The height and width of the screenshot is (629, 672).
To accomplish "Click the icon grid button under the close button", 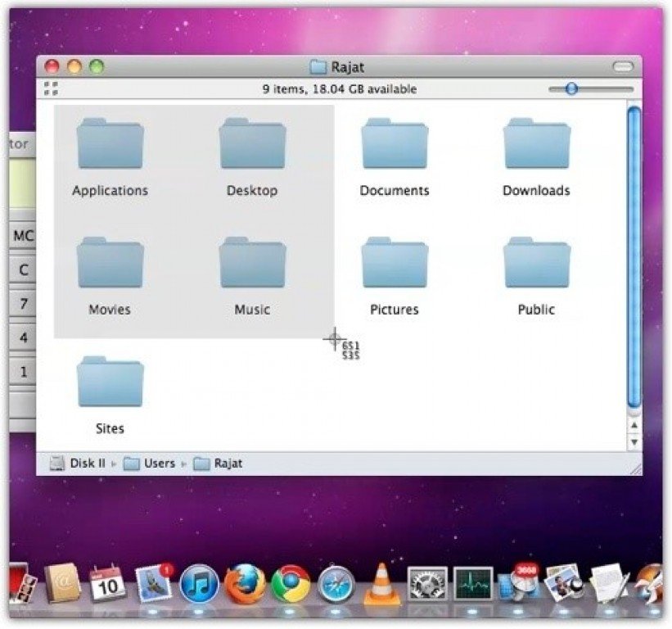I will click(x=51, y=88).
